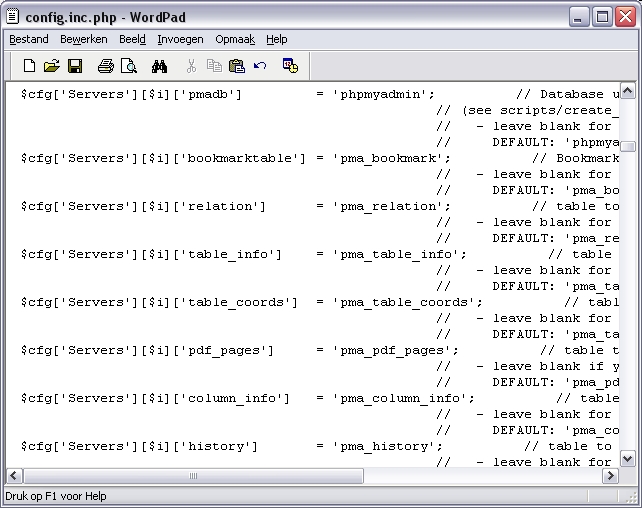Print the document using the printer icon
Screen dimensions: 642x508
pos(106,66)
